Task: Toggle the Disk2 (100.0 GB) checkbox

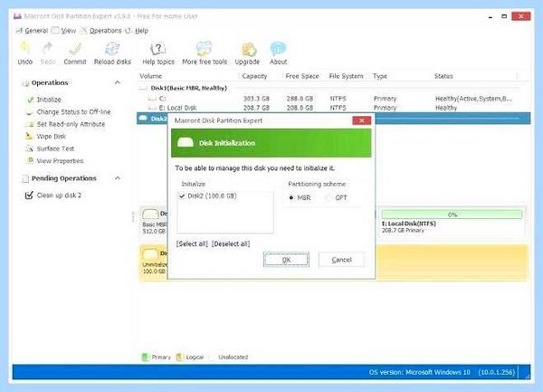Action: click(x=182, y=196)
